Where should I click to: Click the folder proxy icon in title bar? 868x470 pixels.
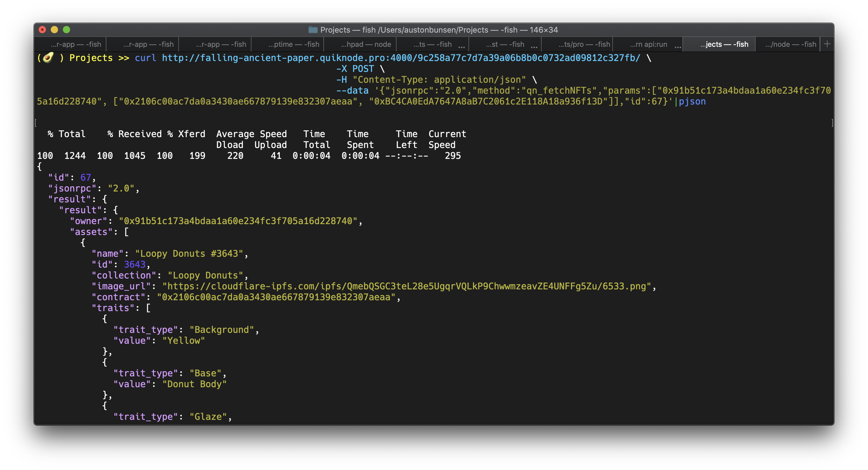click(313, 30)
